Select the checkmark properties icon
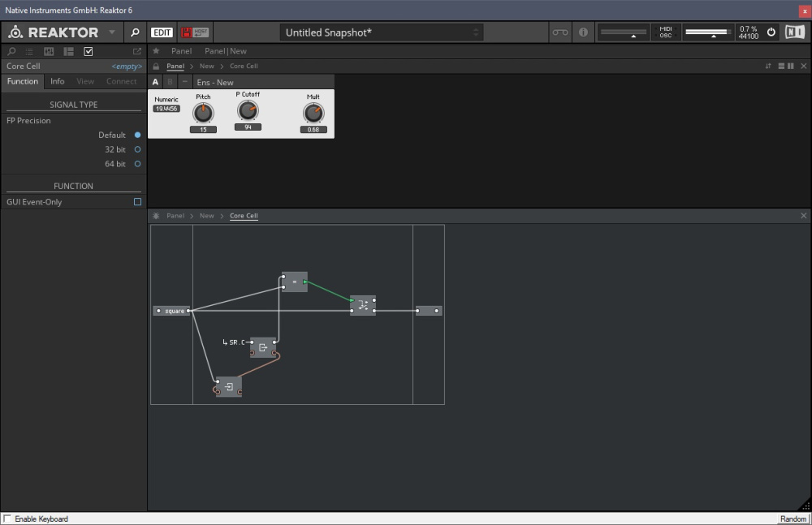 tap(89, 51)
